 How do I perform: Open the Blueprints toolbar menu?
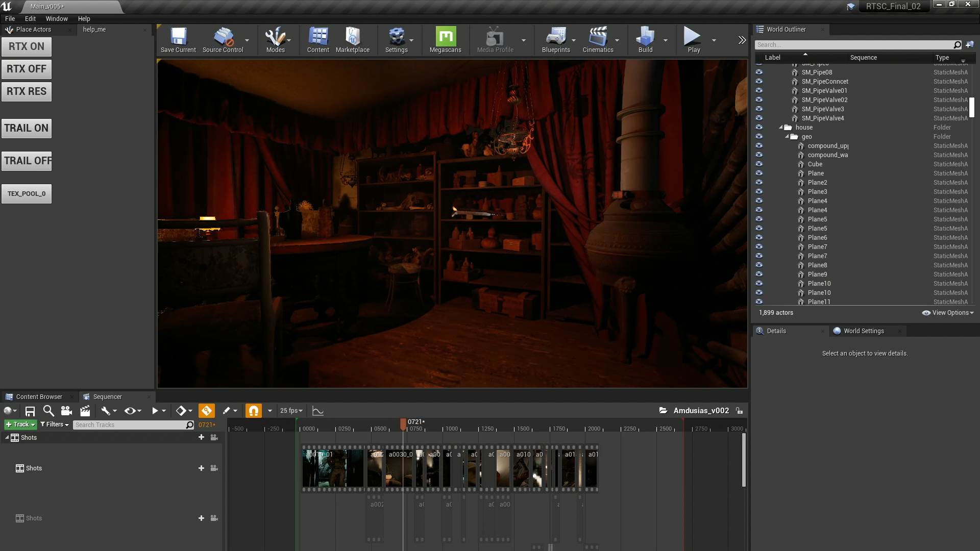point(555,40)
